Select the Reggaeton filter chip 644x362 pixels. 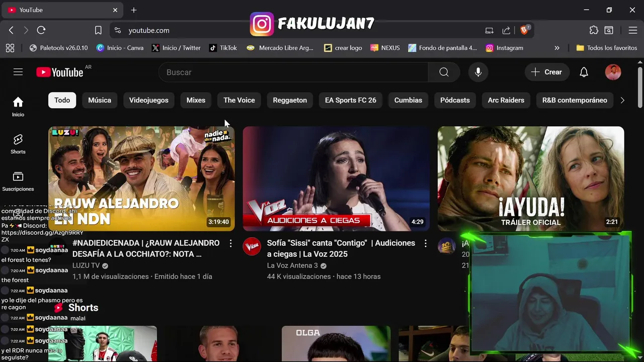pos(290,100)
